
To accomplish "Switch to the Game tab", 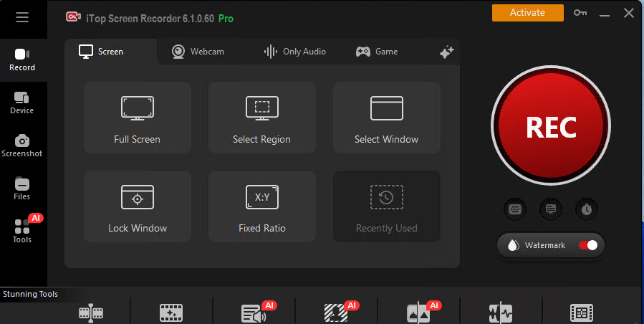I will pyautogui.click(x=377, y=52).
